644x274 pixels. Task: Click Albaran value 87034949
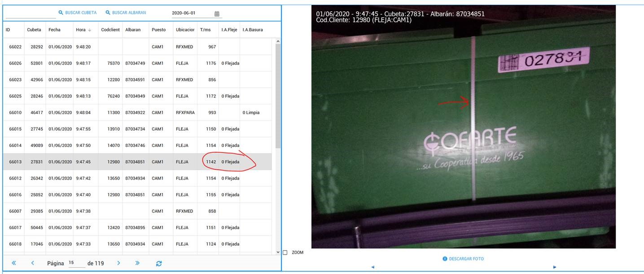(x=135, y=96)
